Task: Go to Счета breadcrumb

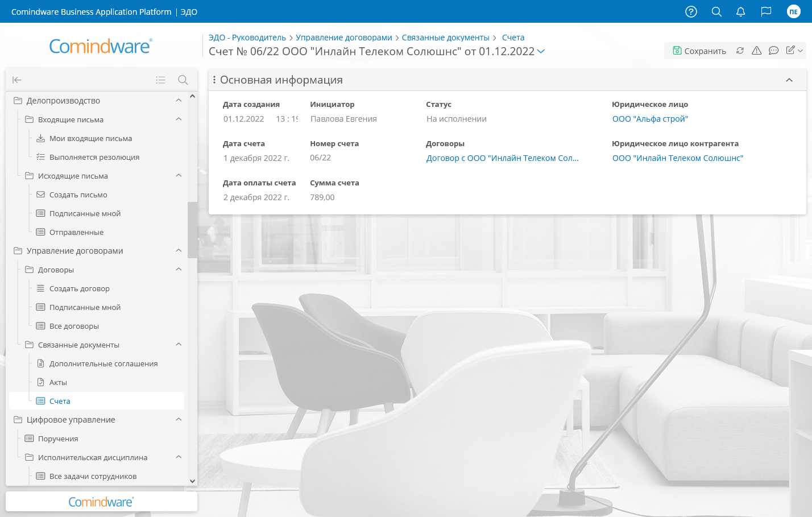Action: click(x=513, y=38)
